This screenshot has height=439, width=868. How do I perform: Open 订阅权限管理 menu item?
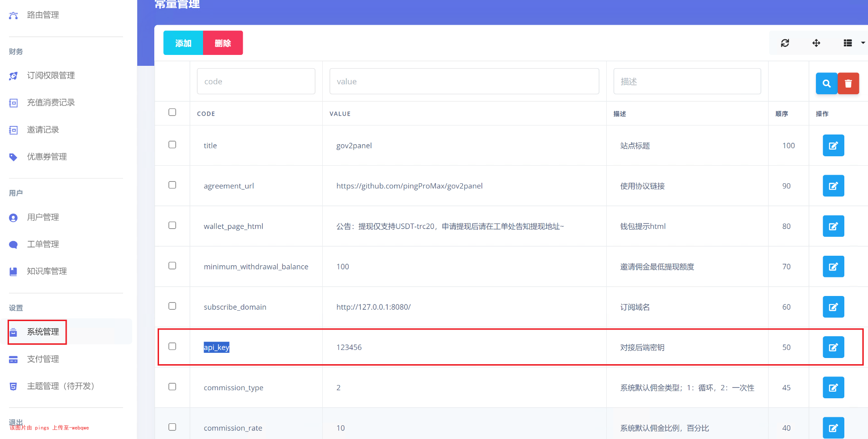pyautogui.click(x=51, y=75)
